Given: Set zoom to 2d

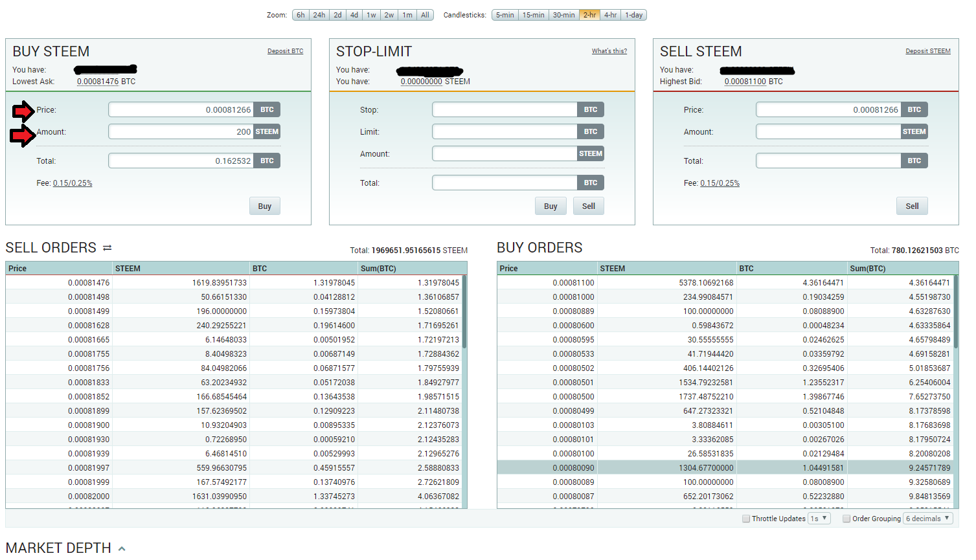Looking at the screenshot, I should pos(337,15).
